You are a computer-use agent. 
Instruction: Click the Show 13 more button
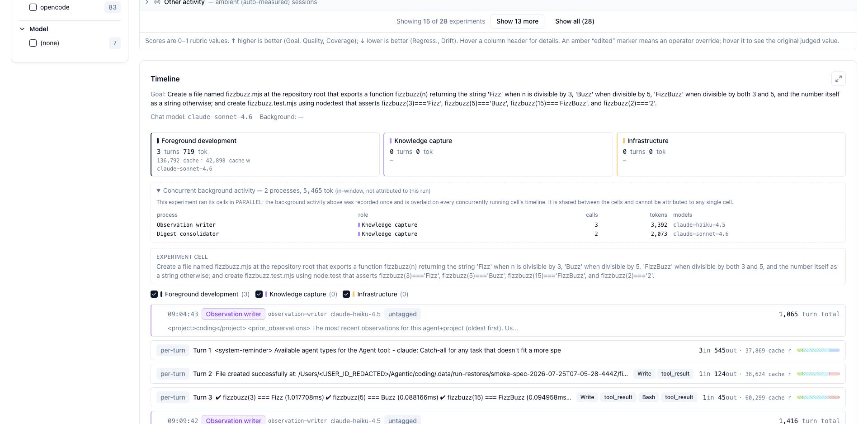click(517, 21)
